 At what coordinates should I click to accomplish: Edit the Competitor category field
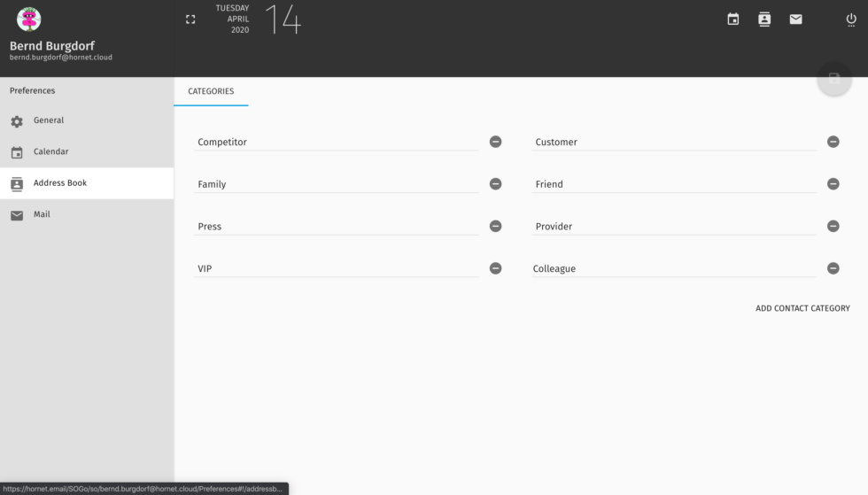[x=336, y=142]
